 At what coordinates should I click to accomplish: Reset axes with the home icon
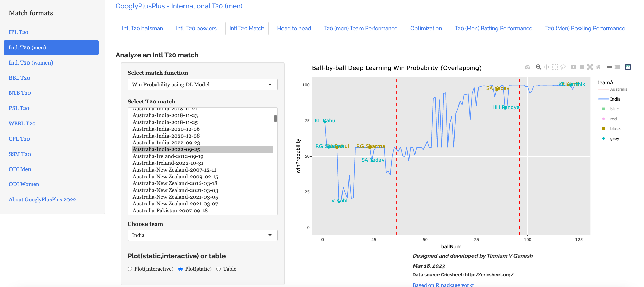(x=598, y=67)
